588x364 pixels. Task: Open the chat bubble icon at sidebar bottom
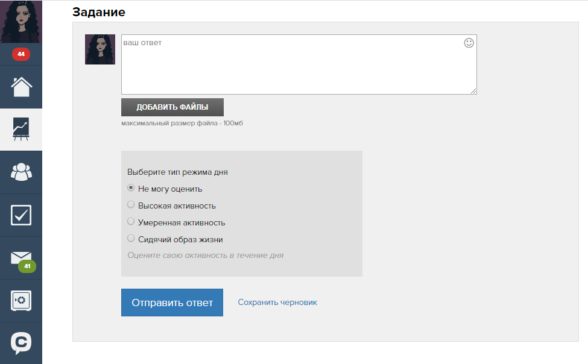coord(21,343)
